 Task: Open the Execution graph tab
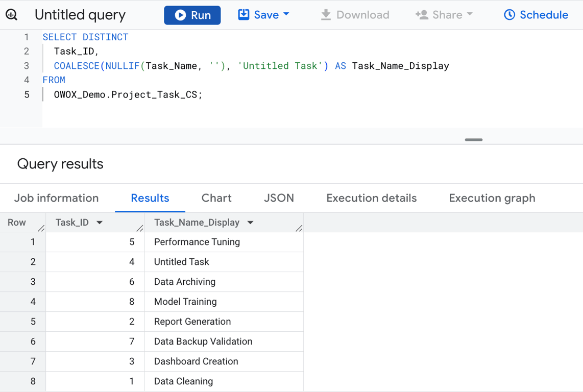coord(492,198)
